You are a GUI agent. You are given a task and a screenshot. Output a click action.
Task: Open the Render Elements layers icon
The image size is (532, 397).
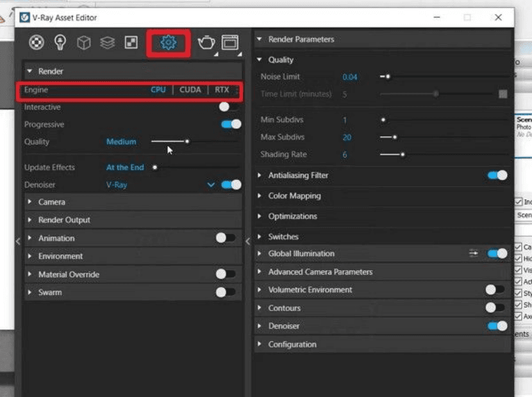tap(107, 43)
